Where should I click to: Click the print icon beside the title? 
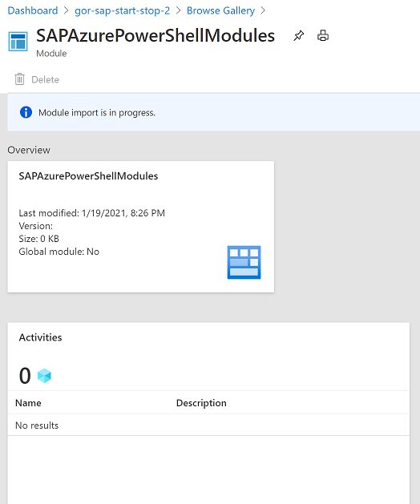point(323,36)
